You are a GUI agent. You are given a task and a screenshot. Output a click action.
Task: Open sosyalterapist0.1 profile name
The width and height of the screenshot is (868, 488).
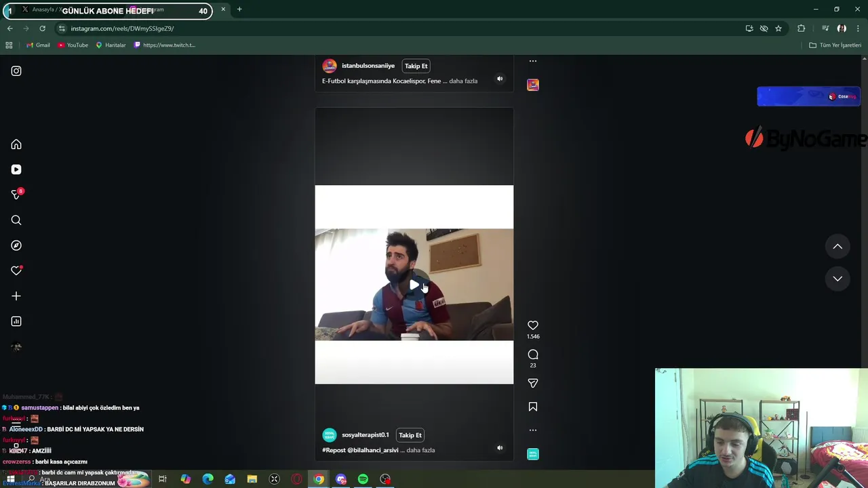pos(366,435)
